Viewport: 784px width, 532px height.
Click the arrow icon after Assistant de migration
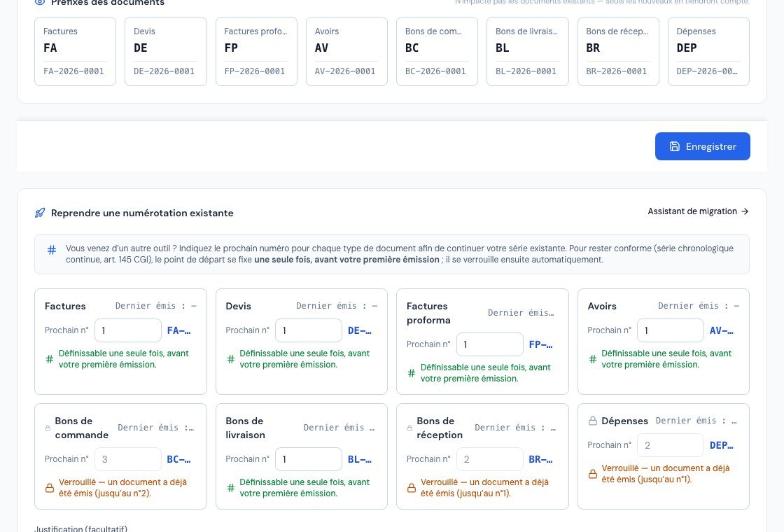[x=745, y=211]
